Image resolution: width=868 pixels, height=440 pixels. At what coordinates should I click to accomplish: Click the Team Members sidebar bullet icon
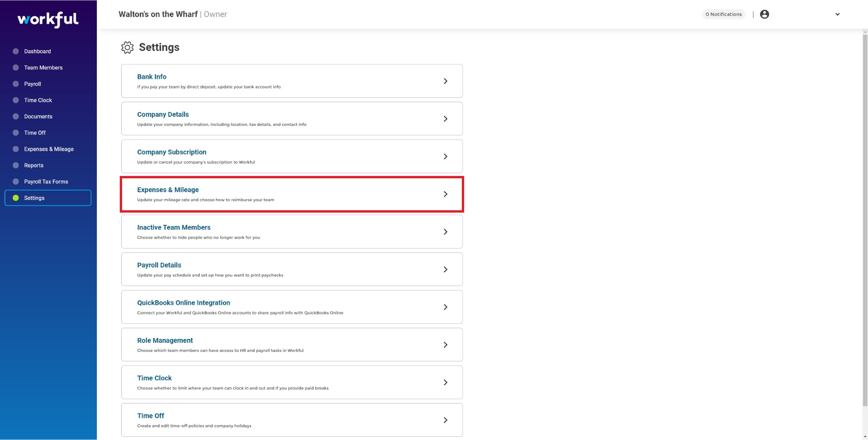point(16,68)
